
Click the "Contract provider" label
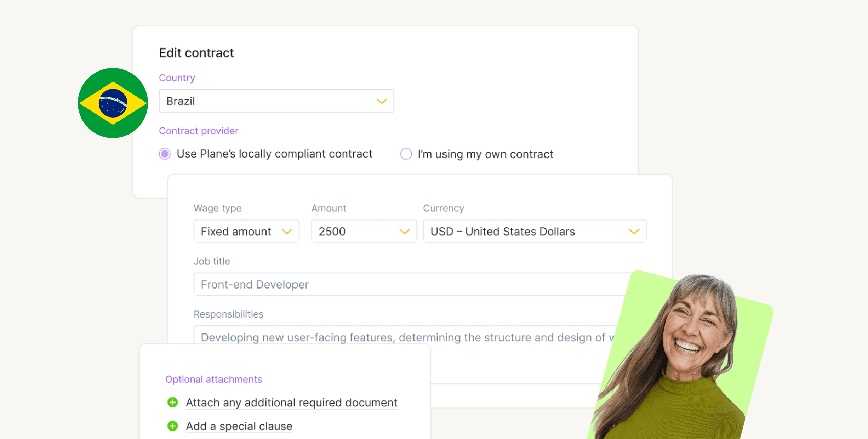[199, 131]
